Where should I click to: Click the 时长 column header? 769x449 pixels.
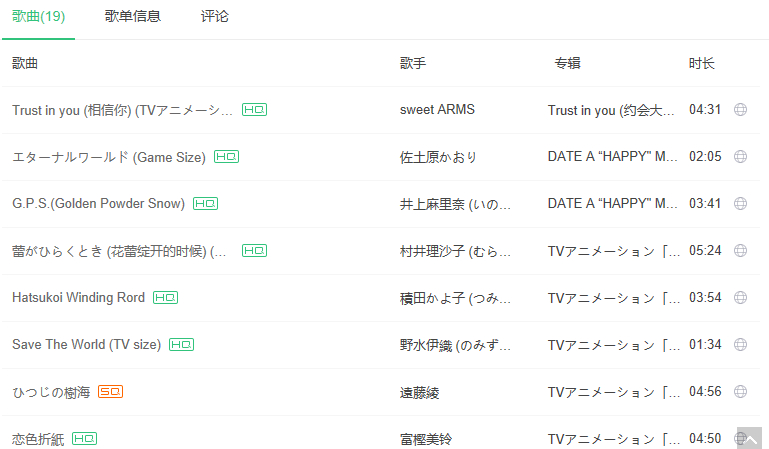[701, 63]
